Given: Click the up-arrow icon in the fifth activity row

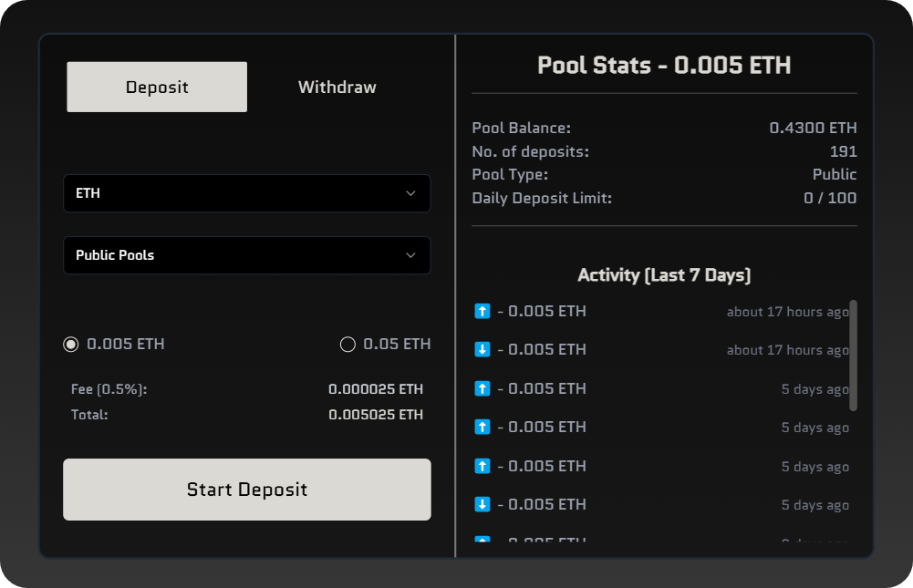Looking at the screenshot, I should point(482,467).
